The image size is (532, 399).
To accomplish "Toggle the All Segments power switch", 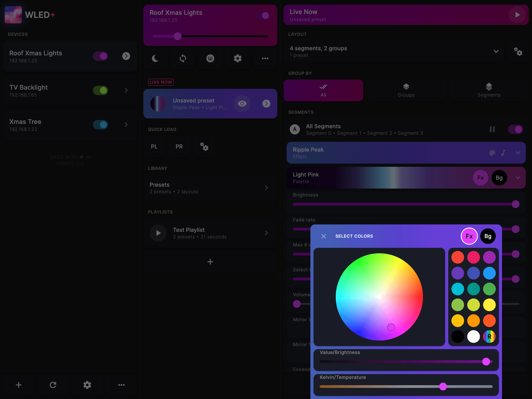I will pos(515,129).
